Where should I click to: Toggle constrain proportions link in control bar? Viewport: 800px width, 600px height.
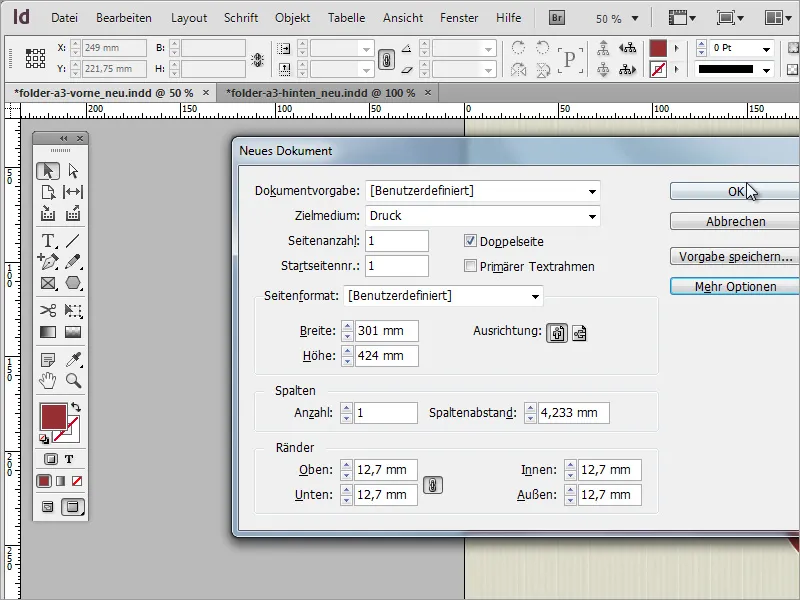point(386,60)
